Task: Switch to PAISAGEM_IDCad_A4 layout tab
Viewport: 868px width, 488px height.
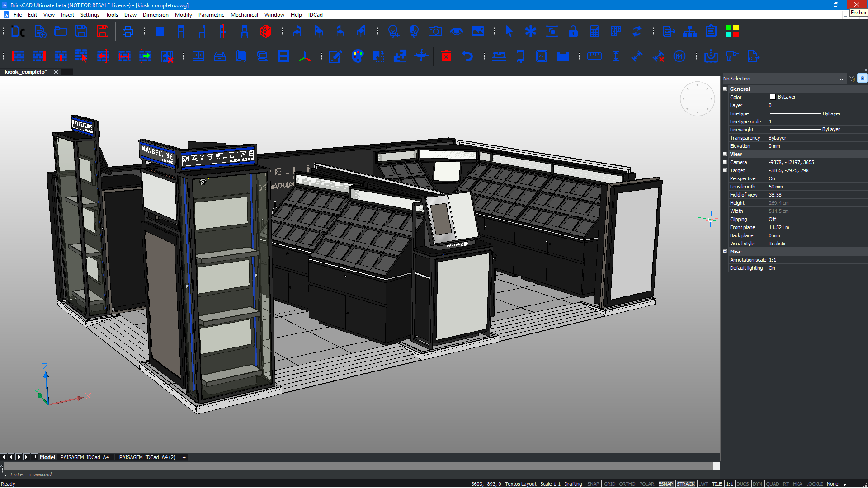Action: (x=85, y=457)
